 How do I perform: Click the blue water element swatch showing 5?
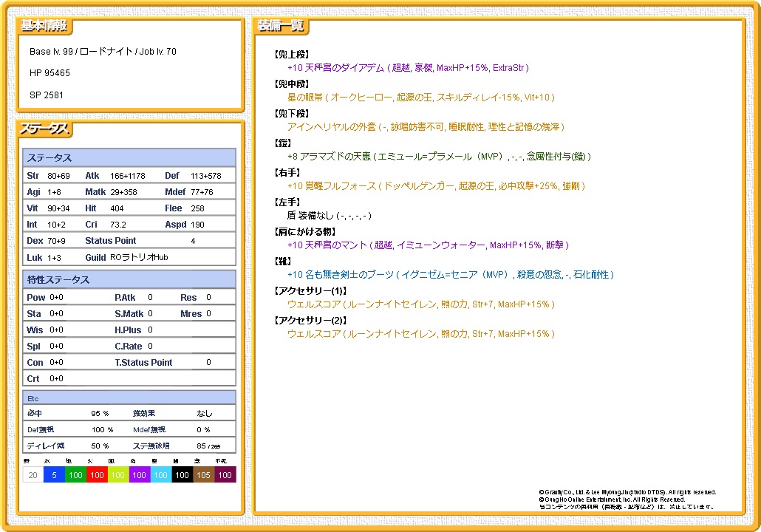pos(54,475)
